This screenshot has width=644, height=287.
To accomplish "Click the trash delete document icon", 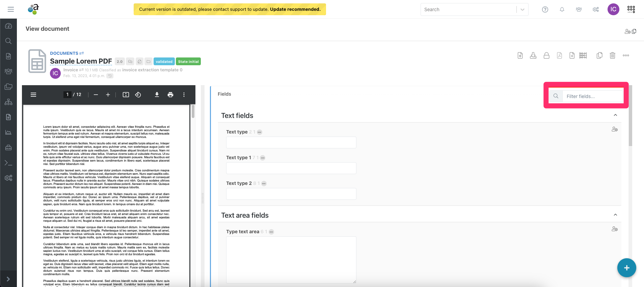I will tap(612, 55).
